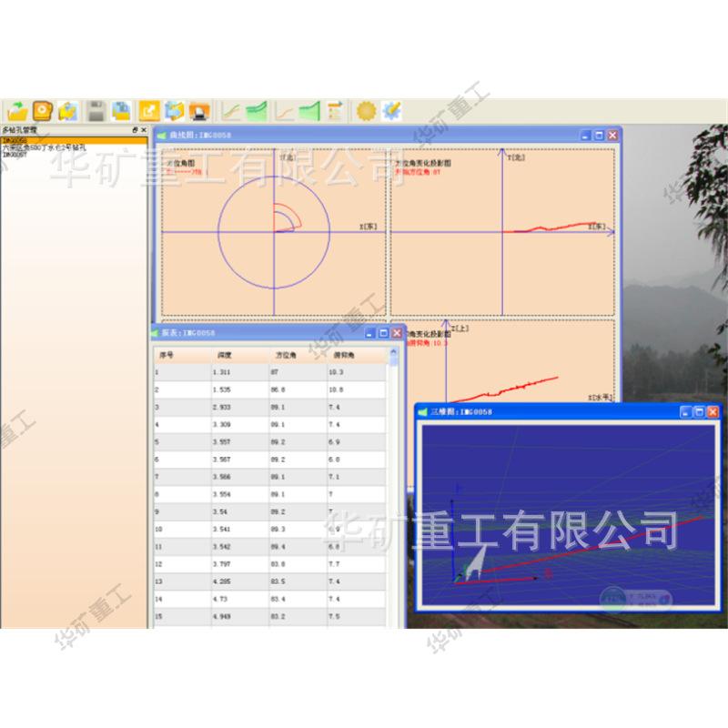Click the faint orange line chart icon

click(x=284, y=111)
